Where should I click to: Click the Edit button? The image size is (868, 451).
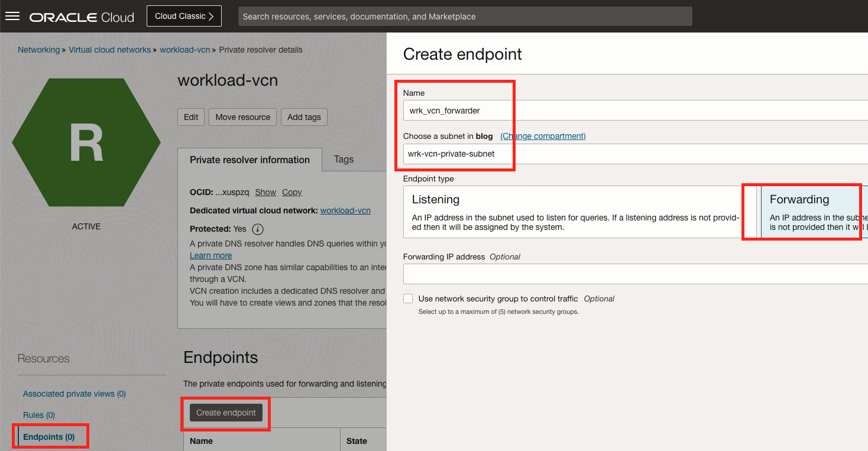pos(191,117)
